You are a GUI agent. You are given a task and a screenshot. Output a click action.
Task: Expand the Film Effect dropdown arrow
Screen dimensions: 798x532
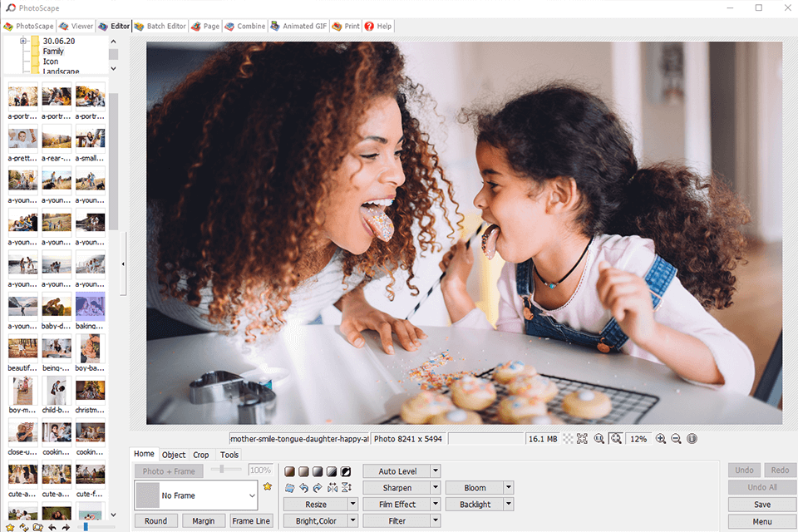click(x=436, y=504)
